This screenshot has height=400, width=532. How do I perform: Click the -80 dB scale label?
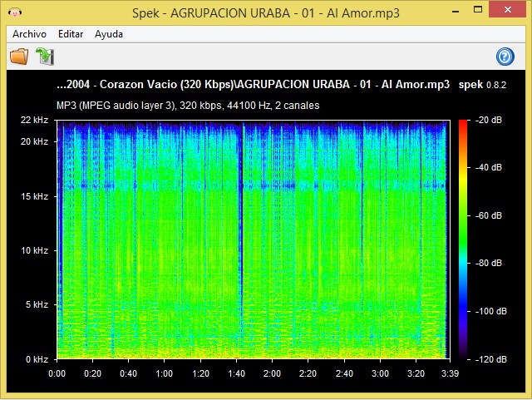(x=489, y=263)
